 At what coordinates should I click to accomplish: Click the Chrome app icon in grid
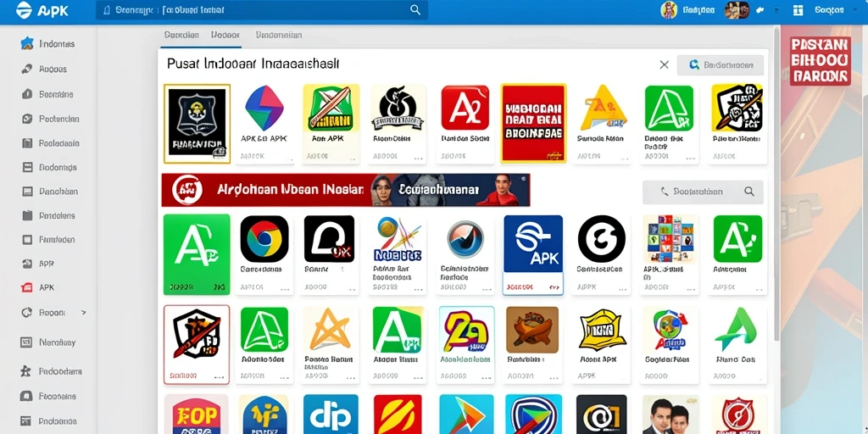click(x=264, y=239)
